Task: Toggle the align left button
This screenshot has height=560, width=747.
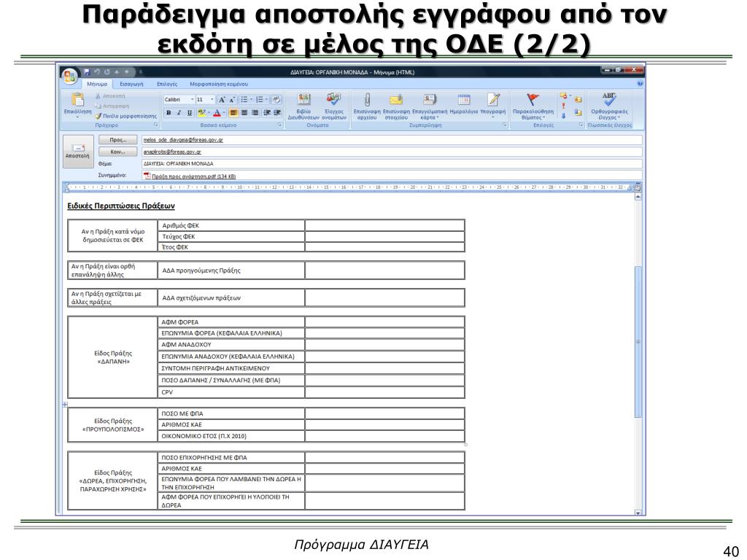Action: tap(233, 112)
